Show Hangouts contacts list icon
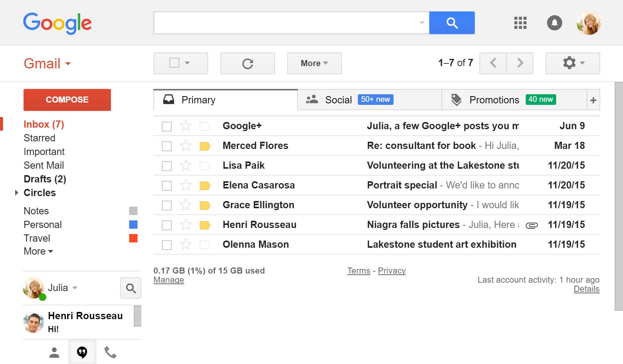 (x=54, y=352)
